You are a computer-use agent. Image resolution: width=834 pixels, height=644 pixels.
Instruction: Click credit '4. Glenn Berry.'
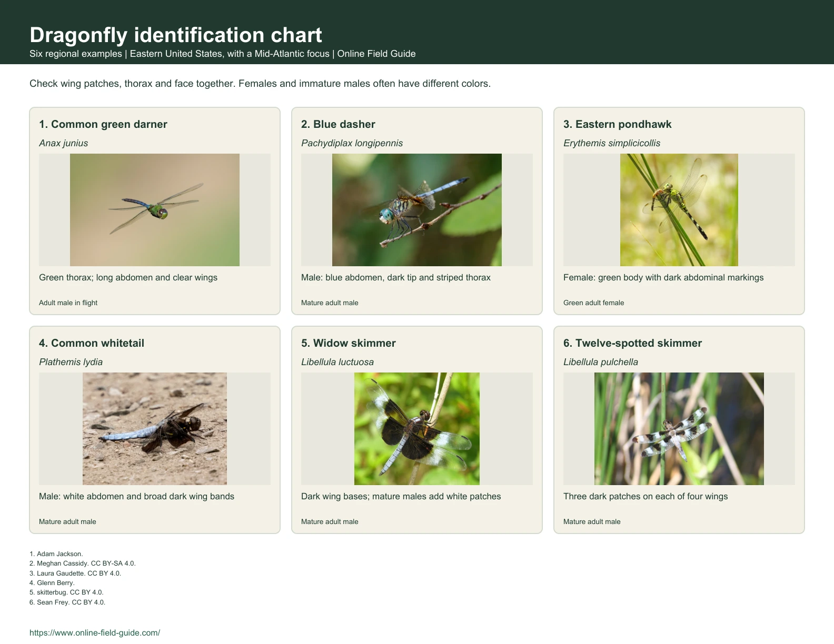point(52,582)
